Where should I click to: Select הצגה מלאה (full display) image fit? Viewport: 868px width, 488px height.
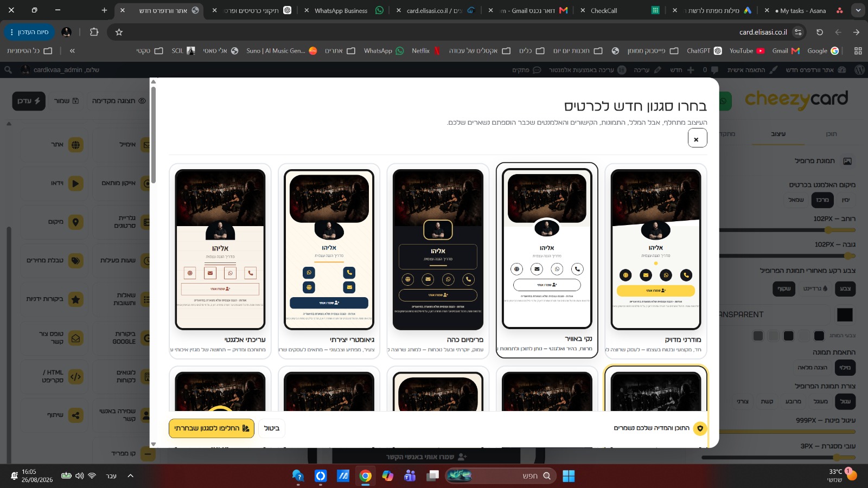tap(812, 368)
